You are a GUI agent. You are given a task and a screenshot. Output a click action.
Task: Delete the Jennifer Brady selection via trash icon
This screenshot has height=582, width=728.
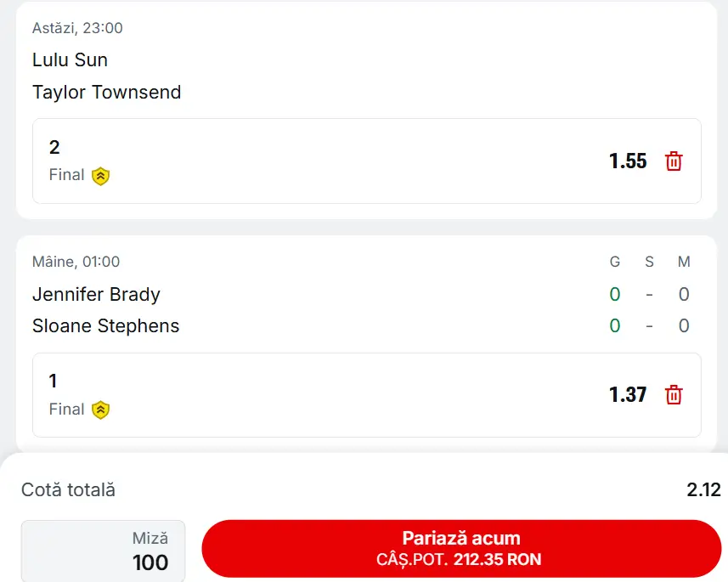674,394
